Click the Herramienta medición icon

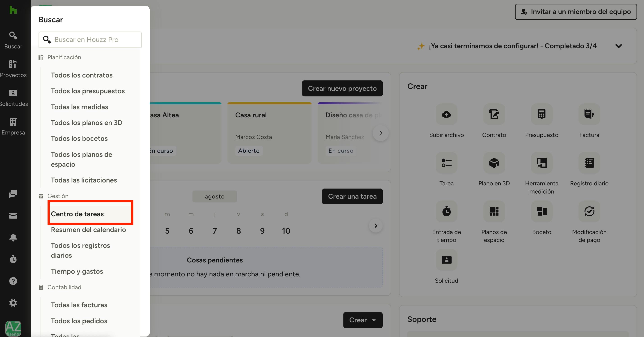tap(541, 163)
